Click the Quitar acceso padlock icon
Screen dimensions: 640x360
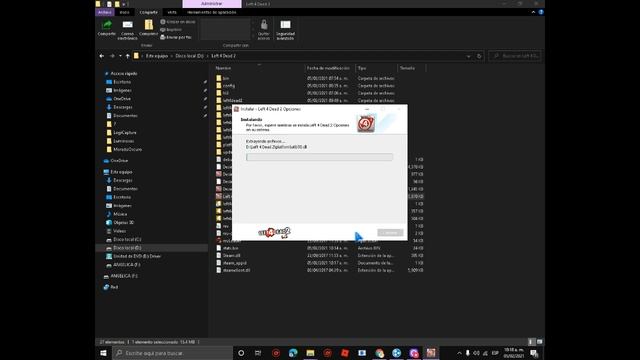[x=264, y=25]
